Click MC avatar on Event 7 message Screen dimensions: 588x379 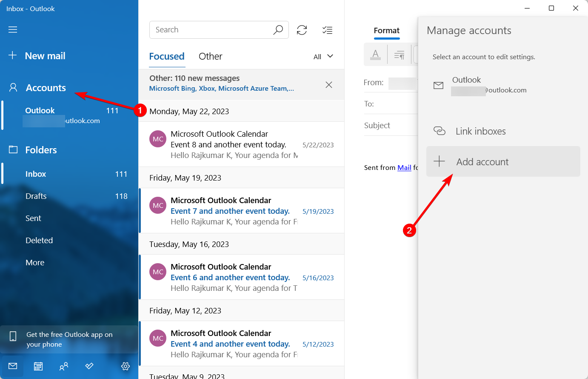(x=158, y=205)
